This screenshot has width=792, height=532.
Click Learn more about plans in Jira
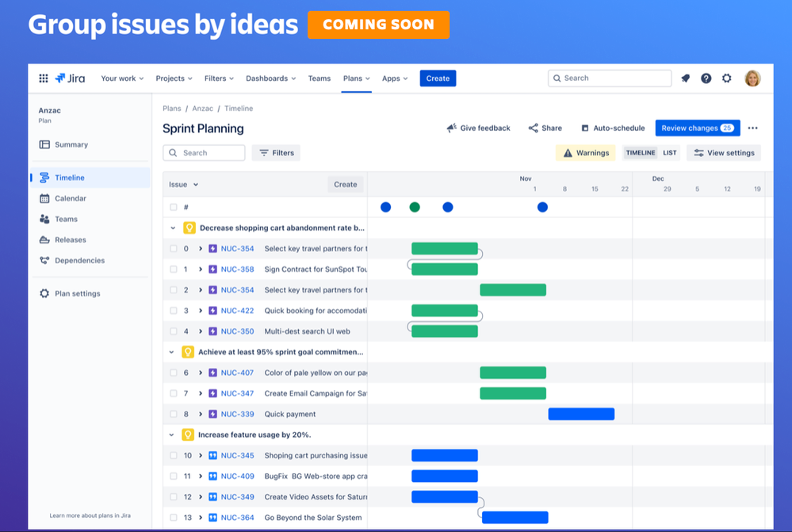90,516
